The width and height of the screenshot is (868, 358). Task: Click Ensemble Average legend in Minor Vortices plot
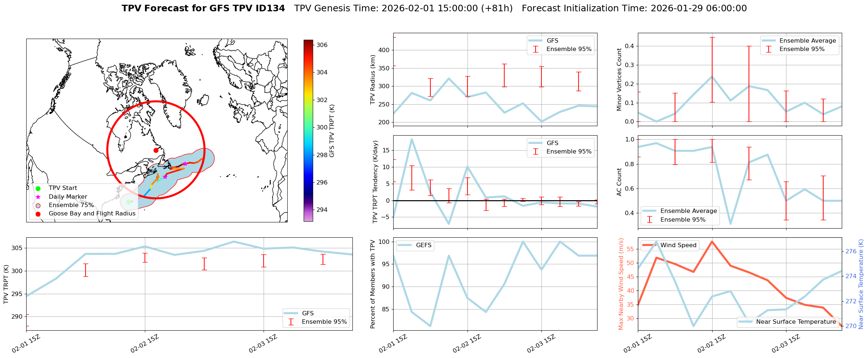pos(807,41)
